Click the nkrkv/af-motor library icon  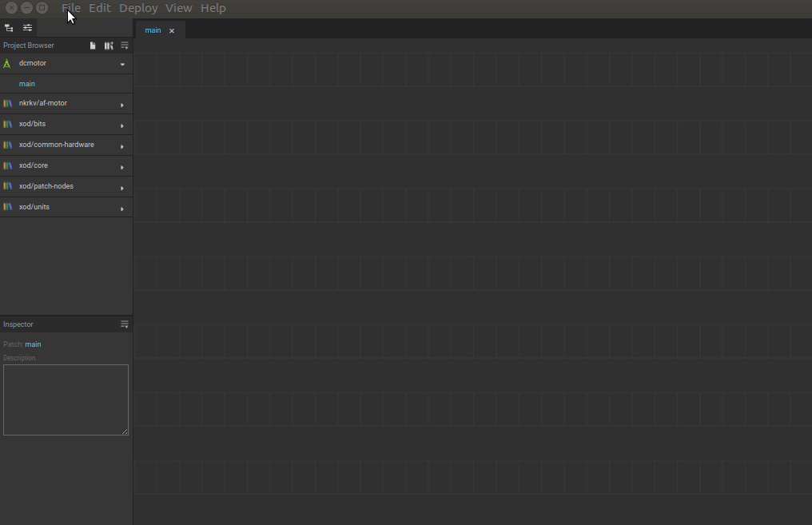[x=8, y=104]
